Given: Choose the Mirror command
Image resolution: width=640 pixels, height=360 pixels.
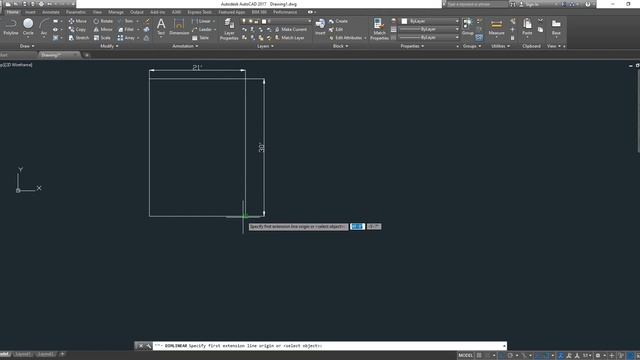Looking at the screenshot, I should (x=103, y=29).
